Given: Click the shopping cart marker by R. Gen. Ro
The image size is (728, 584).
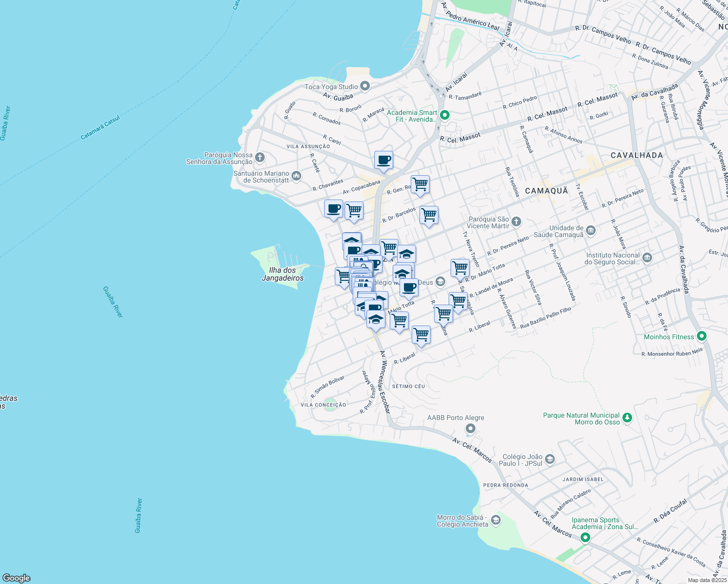Looking at the screenshot, I should pyautogui.click(x=420, y=184).
